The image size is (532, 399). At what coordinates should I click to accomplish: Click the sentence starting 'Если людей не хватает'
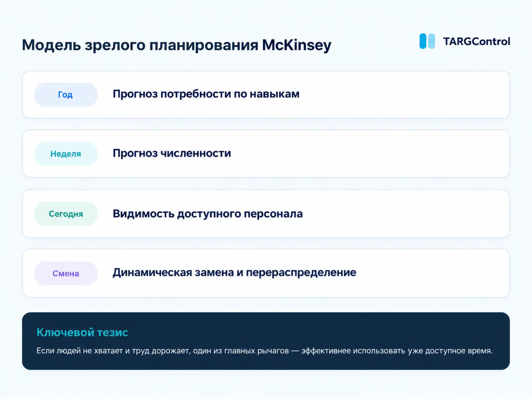265,351
